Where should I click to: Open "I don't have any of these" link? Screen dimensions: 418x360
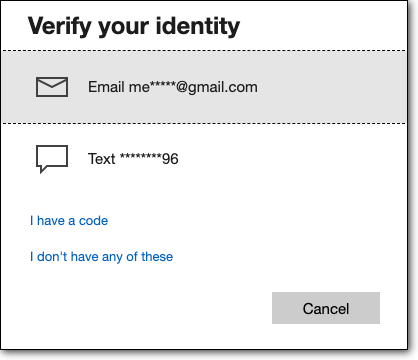coord(102,257)
